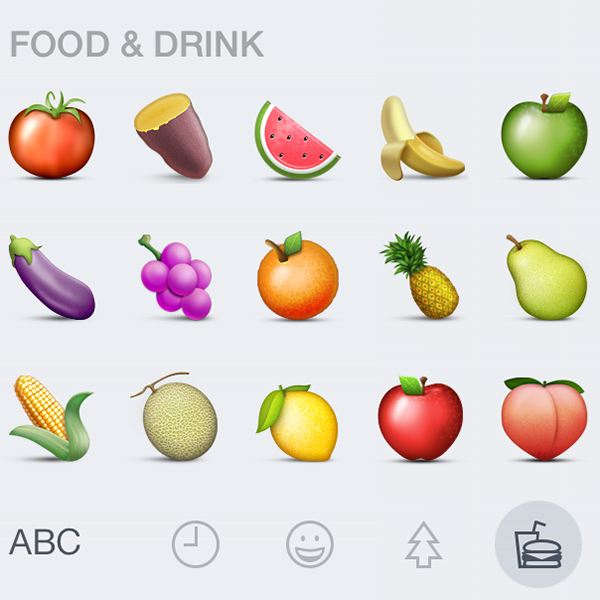600x600 pixels.
Task: Select the food and drink burger tab
Action: tap(538, 544)
